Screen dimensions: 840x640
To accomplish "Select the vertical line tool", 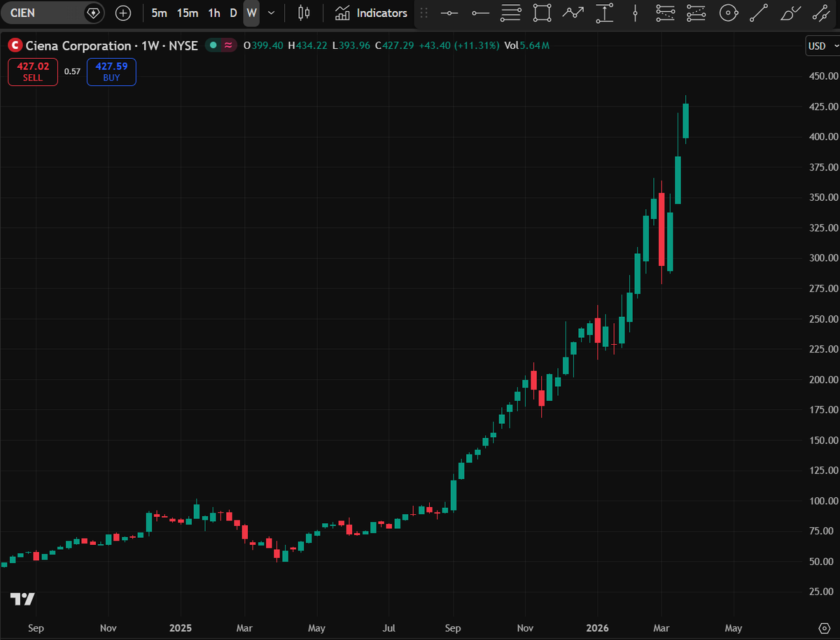I will (635, 13).
